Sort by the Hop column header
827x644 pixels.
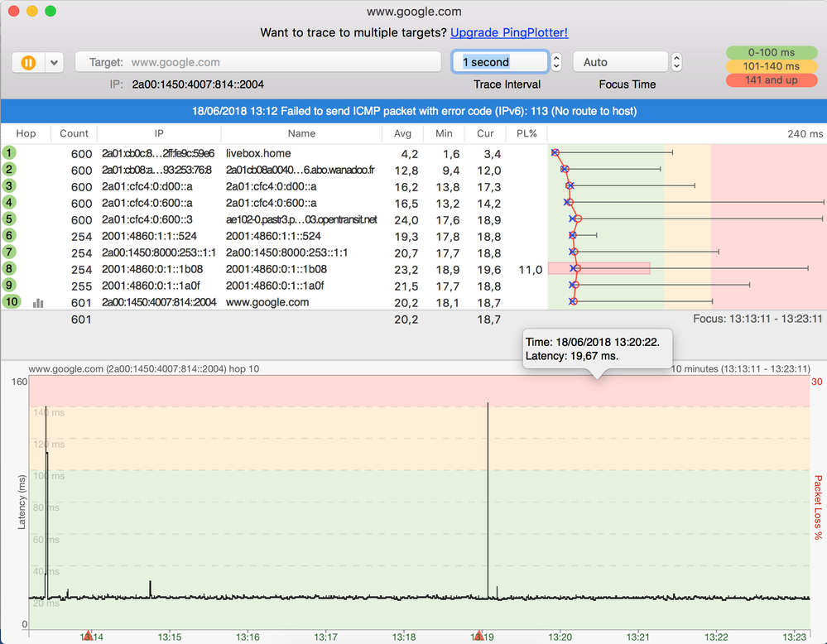[26, 133]
